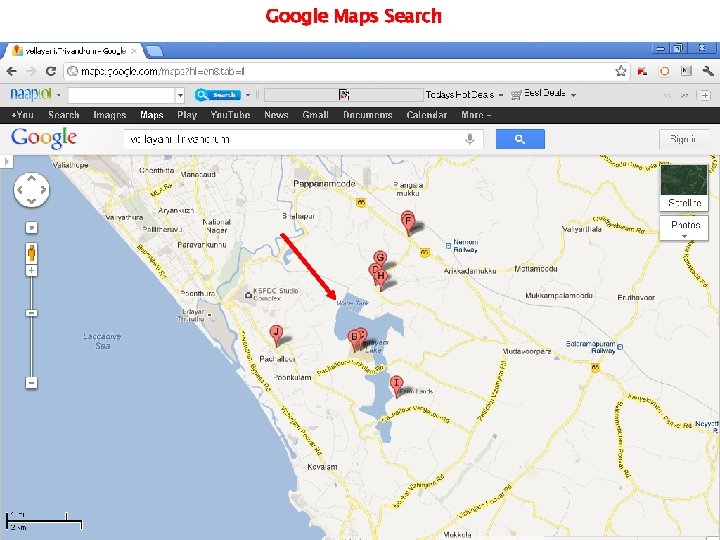Reload the page with refresh icon
Screen dimensions: 720x540
click(51, 71)
